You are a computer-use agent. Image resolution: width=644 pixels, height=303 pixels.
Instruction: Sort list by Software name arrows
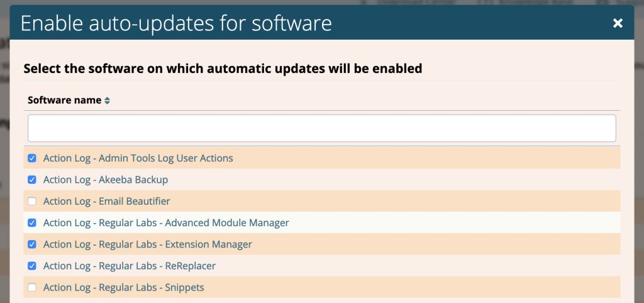(107, 100)
